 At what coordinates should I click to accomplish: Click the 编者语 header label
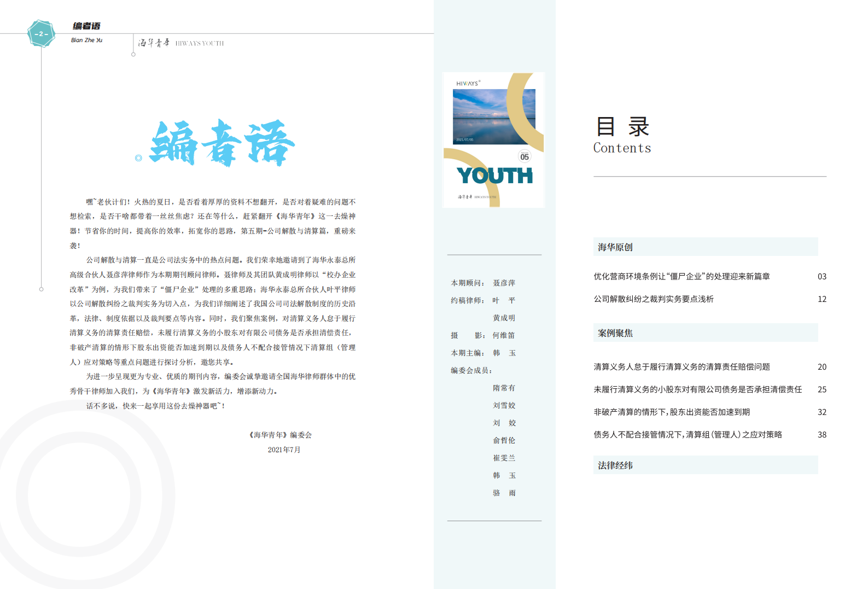86,26
